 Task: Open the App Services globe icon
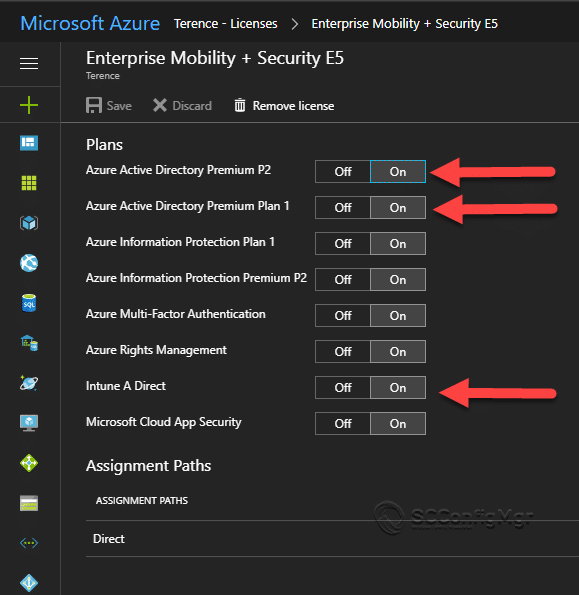29,263
